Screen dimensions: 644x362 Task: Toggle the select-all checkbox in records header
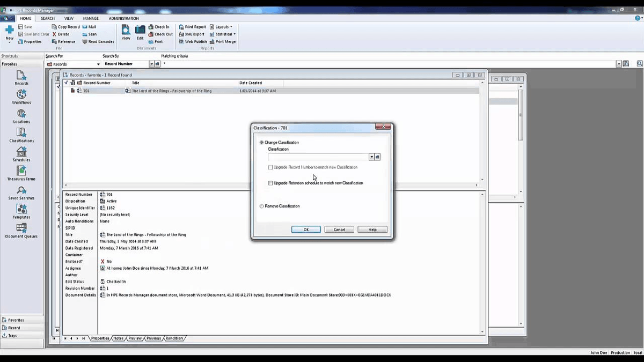click(x=67, y=83)
